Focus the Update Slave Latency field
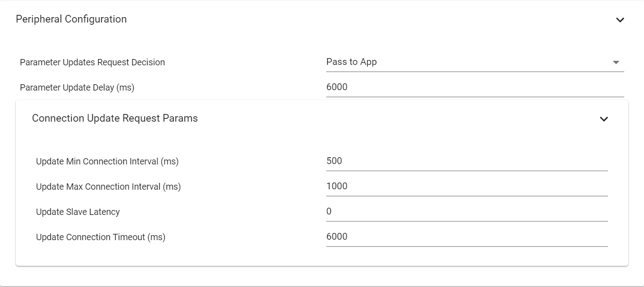Screen dimensions: 644x287 click(467, 212)
